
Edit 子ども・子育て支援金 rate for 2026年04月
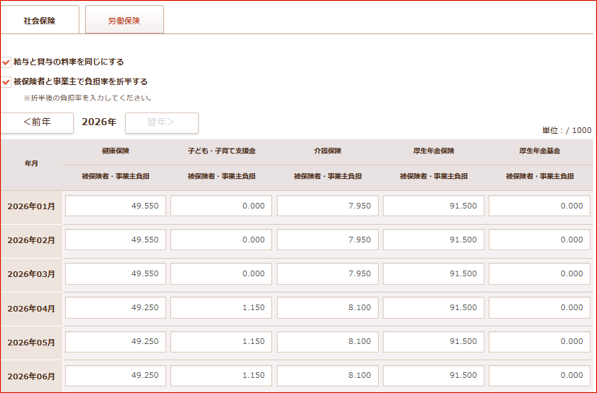[x=221, y=307]
